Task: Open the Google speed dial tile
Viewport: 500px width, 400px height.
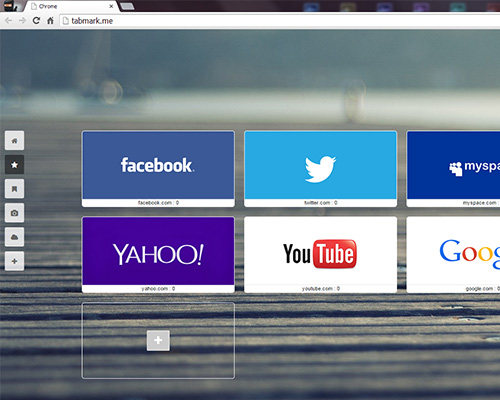Action: 453,255
